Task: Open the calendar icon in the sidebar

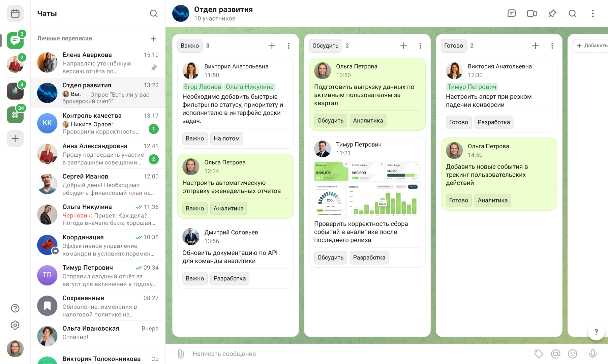Action: tap(15, 13)
